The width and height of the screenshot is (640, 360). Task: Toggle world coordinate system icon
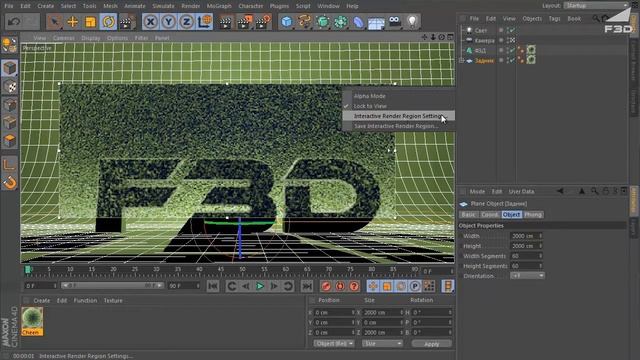204,22
